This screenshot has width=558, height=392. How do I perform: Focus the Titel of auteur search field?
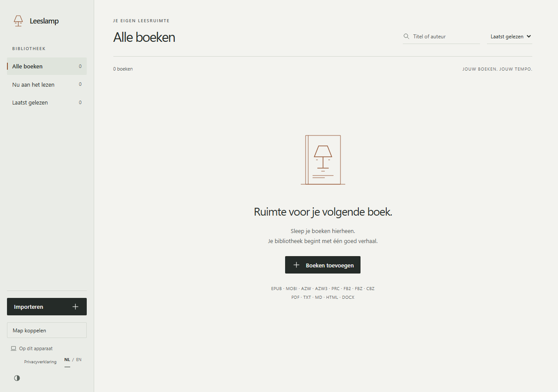(441, 37)
